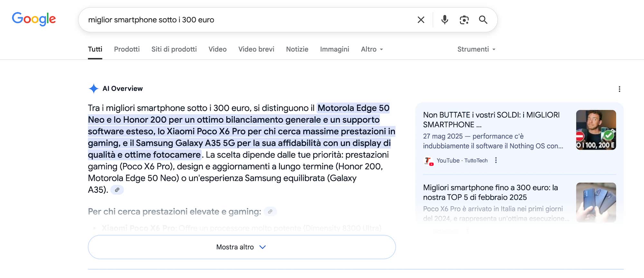
Task: Switch to the Immagini tab
Action: point(335,49)
